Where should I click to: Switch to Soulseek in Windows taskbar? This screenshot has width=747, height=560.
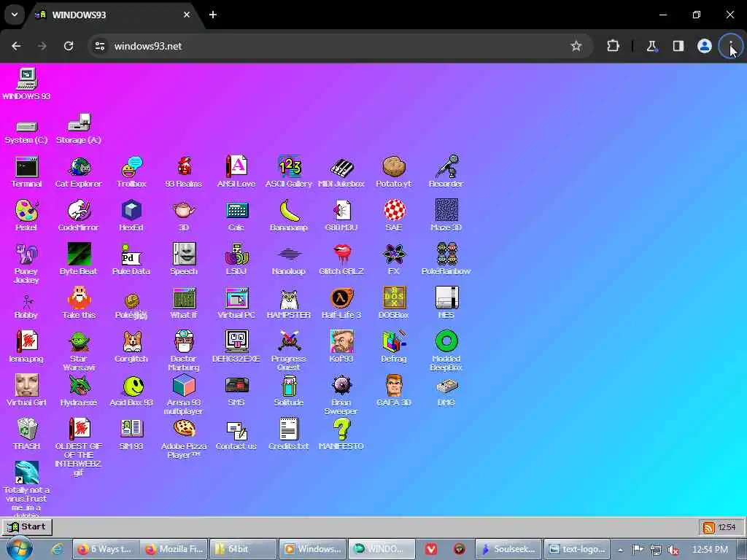508,549
